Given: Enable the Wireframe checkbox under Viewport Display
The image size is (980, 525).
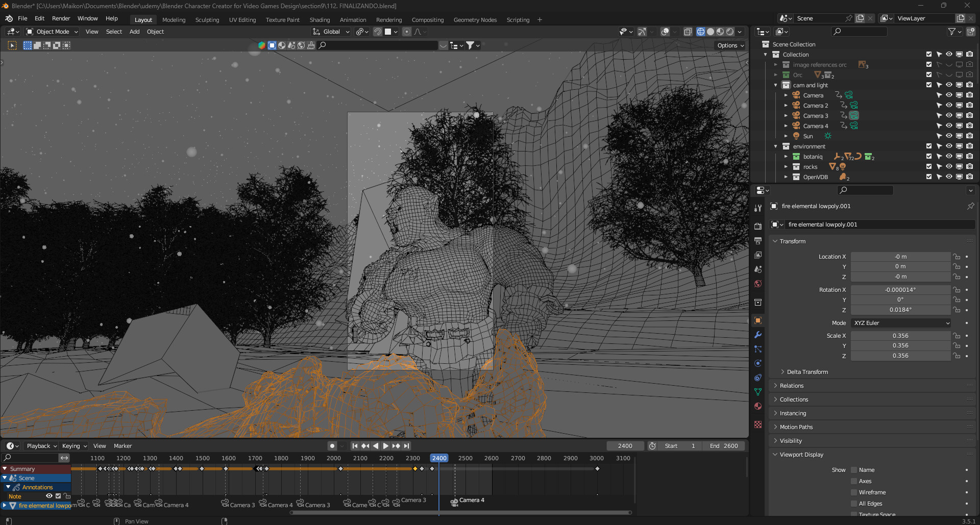Looking at the screenshot, I should [854, 492].
